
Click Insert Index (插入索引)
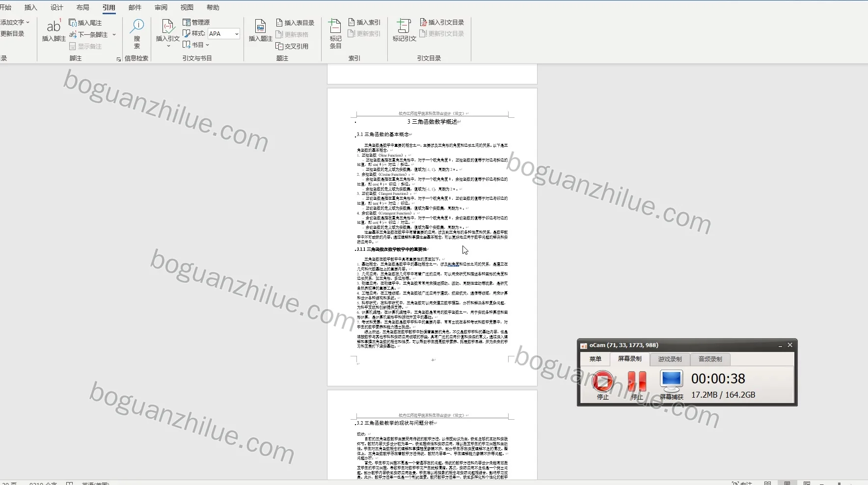click(364, 22)
